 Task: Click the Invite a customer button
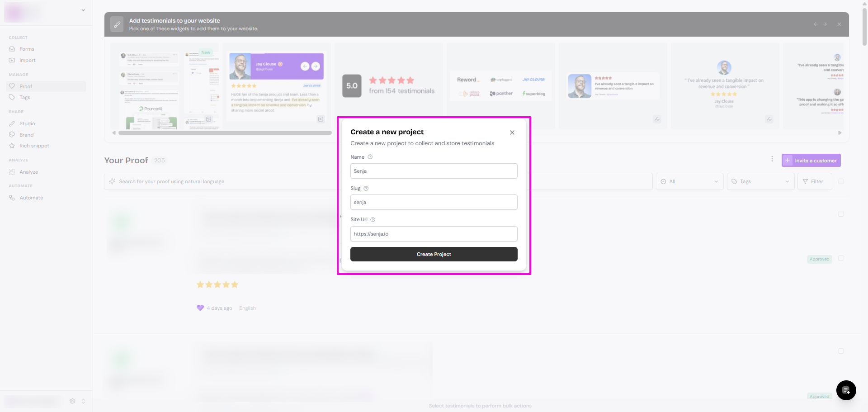(x=811, y=161)
